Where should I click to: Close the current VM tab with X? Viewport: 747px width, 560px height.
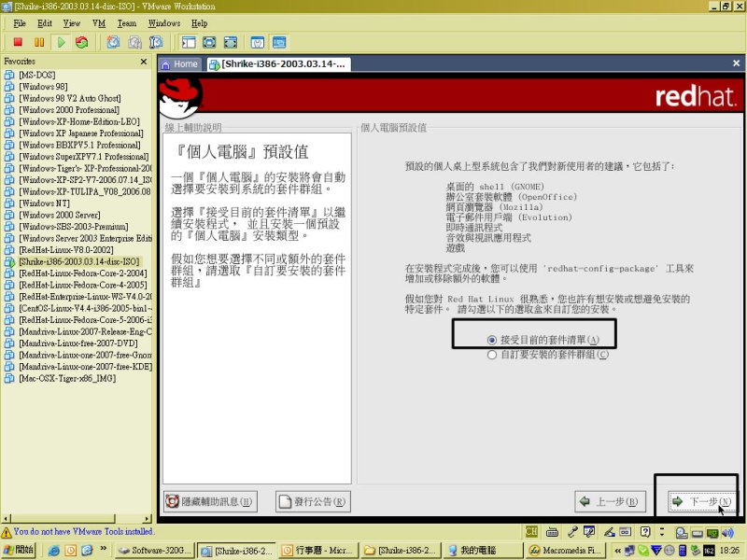[x=736, y=63]
